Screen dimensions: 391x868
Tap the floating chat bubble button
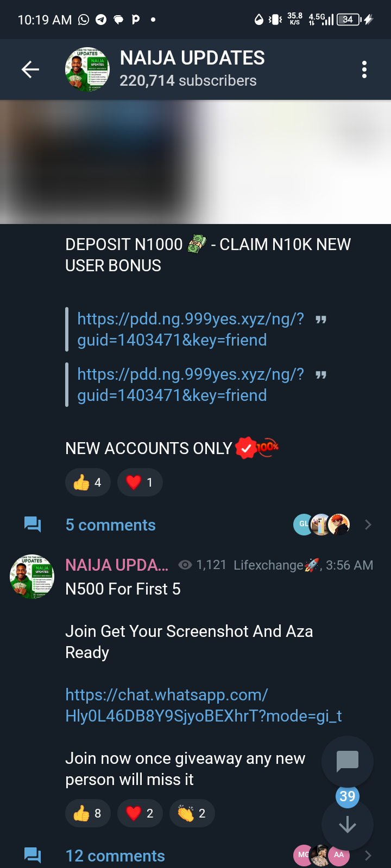pos(347,761)
